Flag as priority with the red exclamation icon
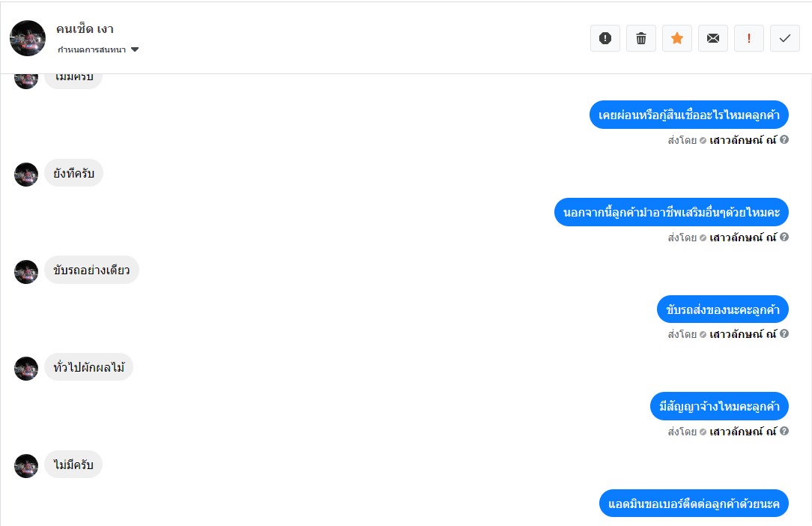Viewport: 812px width, 526px height. pyautogui.click(x=749, y=38)
